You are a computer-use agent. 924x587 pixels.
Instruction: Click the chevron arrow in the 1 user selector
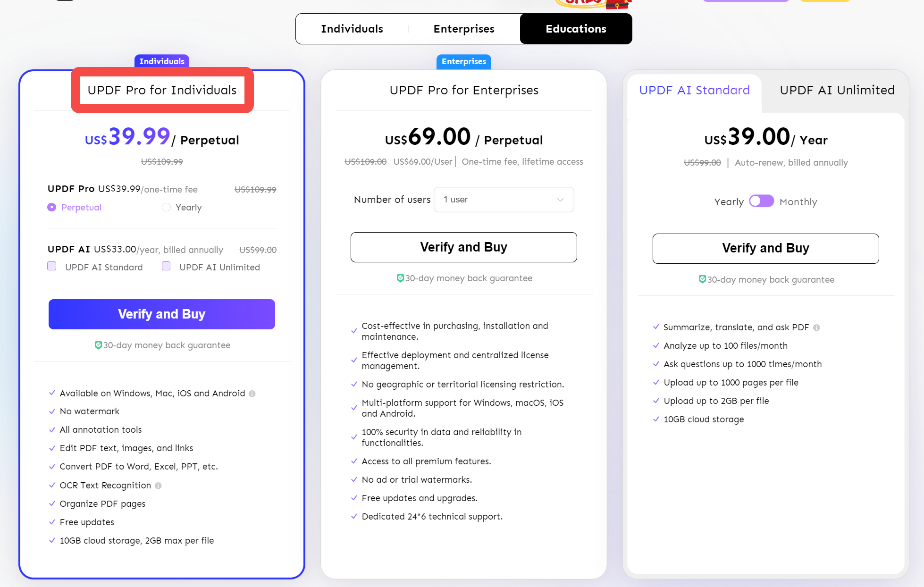(x=560, y=200)
